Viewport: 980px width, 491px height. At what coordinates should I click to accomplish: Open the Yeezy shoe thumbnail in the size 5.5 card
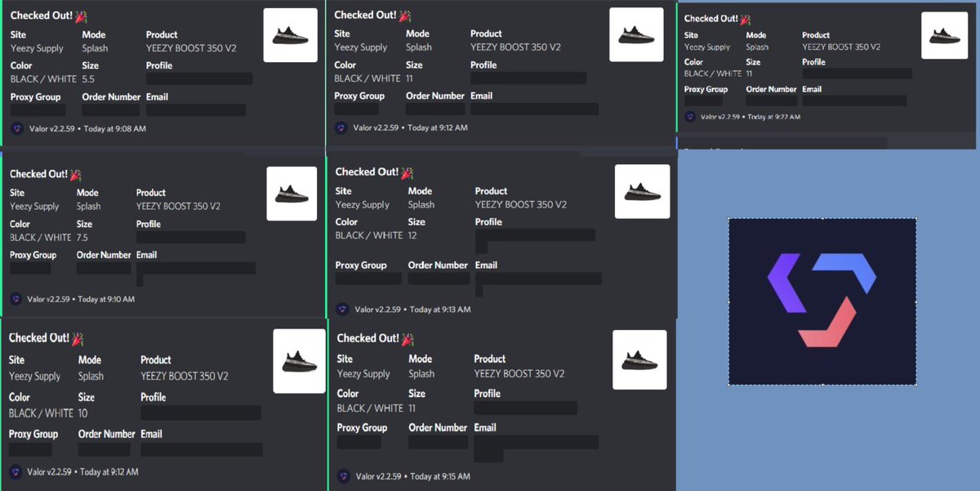tap(290, 35)
